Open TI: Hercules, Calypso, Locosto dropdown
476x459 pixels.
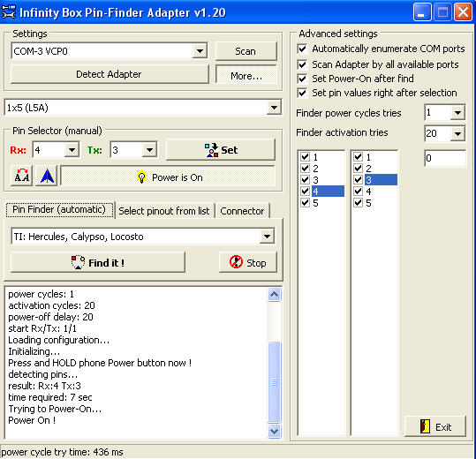tap(267, 236)
